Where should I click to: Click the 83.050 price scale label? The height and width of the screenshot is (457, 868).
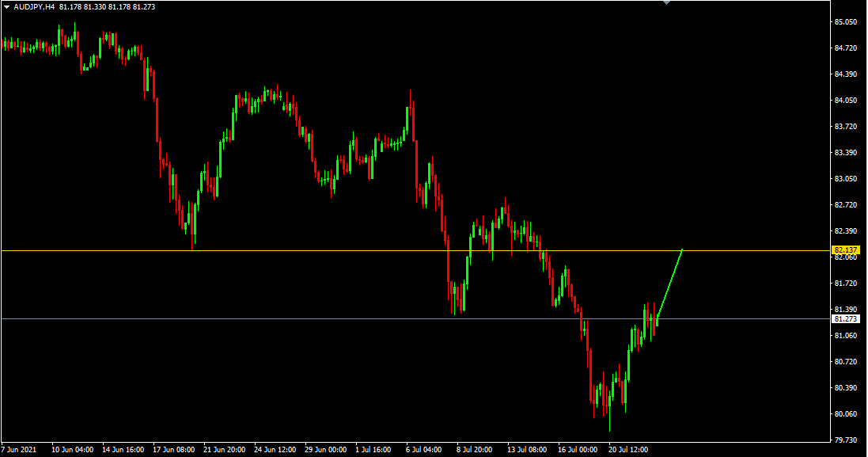coord(846,179)
